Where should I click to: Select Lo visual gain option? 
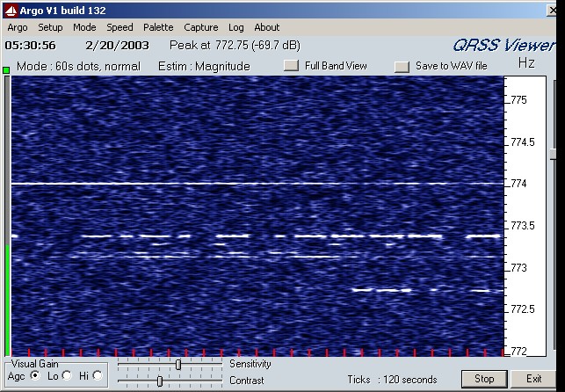67,376
